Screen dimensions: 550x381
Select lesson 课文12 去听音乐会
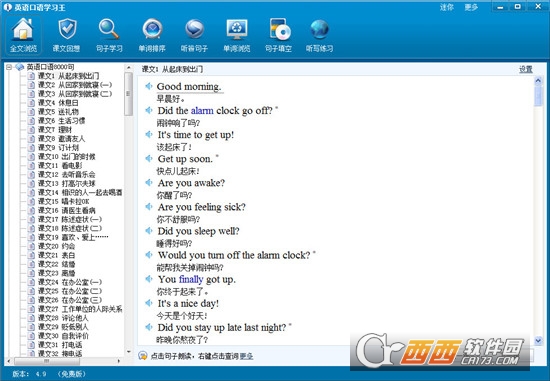tap(66, 174)
